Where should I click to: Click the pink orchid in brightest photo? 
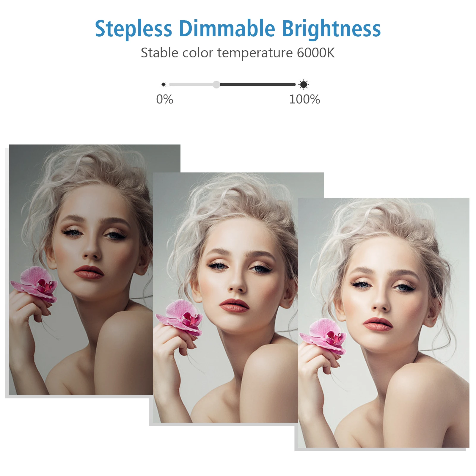click(323, 336)
